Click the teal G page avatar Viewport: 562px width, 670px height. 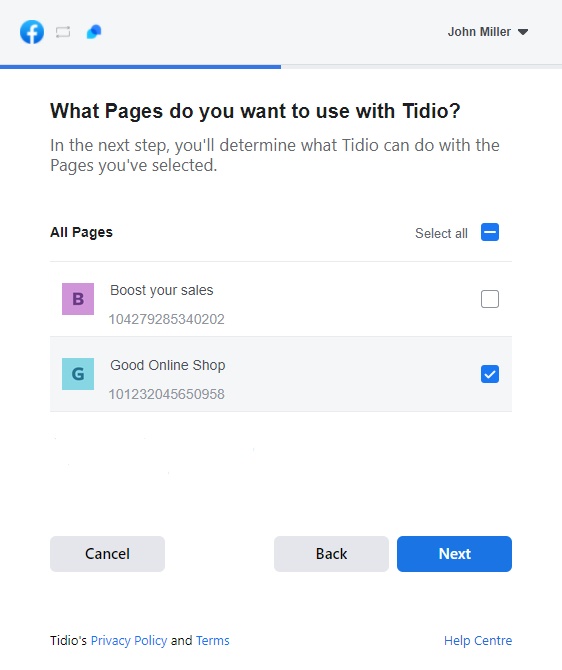tap(78, 374)
